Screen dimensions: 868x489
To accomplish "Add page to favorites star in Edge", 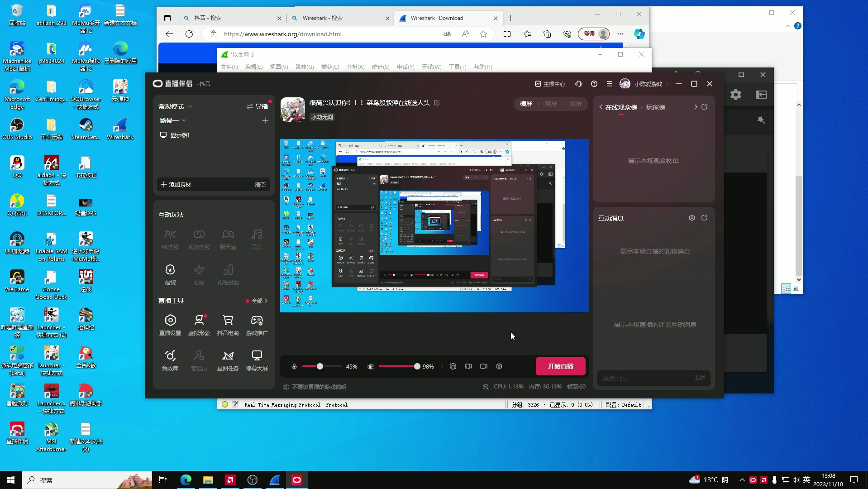I will click(483, 34).
